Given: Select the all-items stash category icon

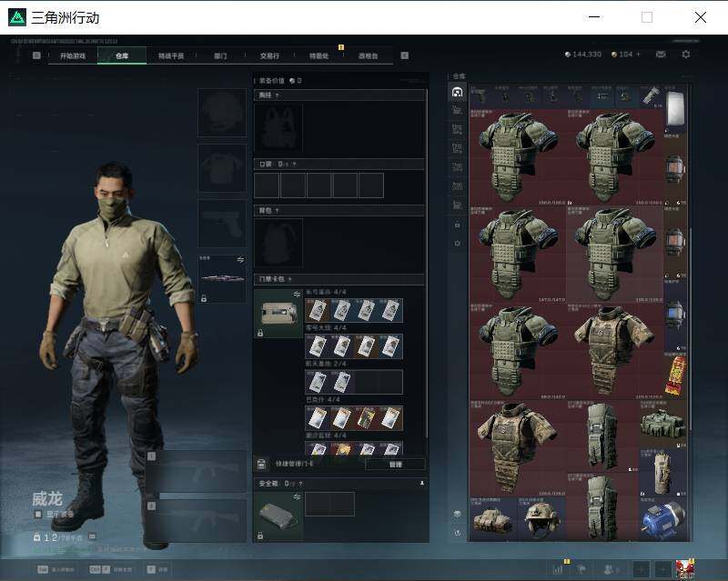Looking at the screenshot, I should click(458, 92).
